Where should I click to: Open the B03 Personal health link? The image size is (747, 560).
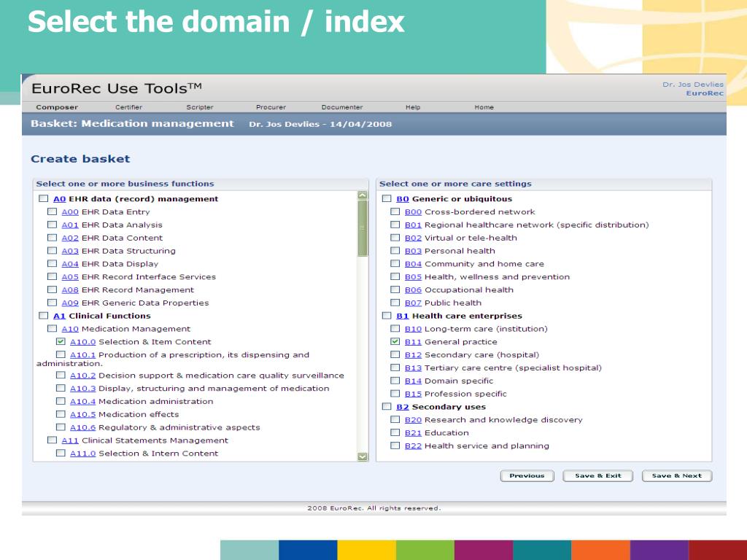[x=413, y=251]
